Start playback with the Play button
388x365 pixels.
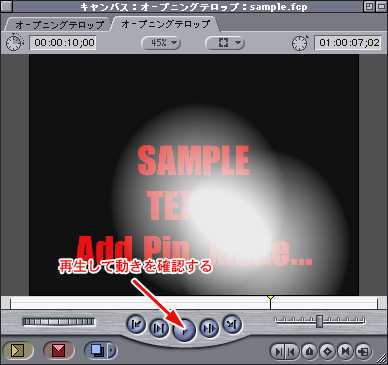coord(184,330)
